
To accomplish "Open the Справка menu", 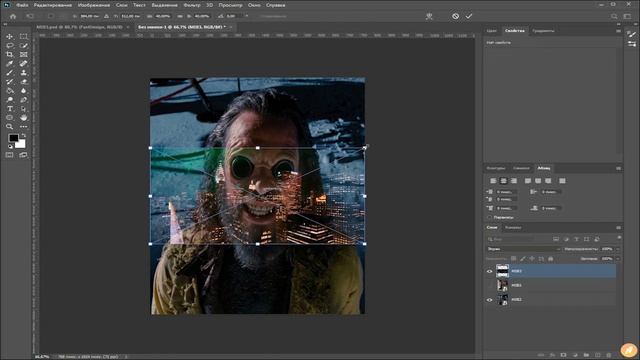I will [276, 5].
